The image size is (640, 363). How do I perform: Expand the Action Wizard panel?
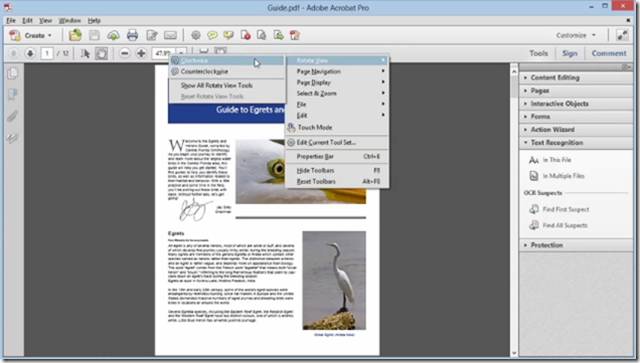[576, 129]
